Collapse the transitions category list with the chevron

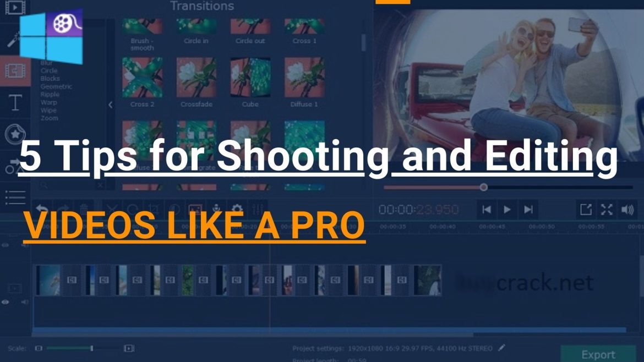pos(110,104)
